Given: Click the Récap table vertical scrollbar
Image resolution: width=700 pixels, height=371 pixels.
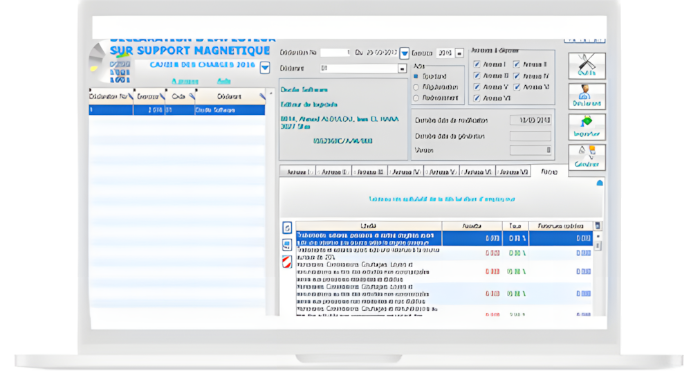Looking at the screenshot, I should (x=598, y=273).
